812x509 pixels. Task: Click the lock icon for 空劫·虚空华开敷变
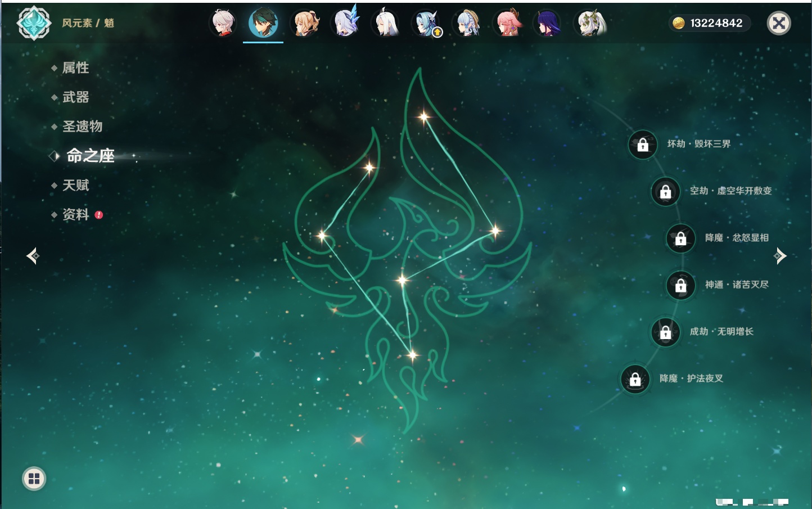click(665, 192)
